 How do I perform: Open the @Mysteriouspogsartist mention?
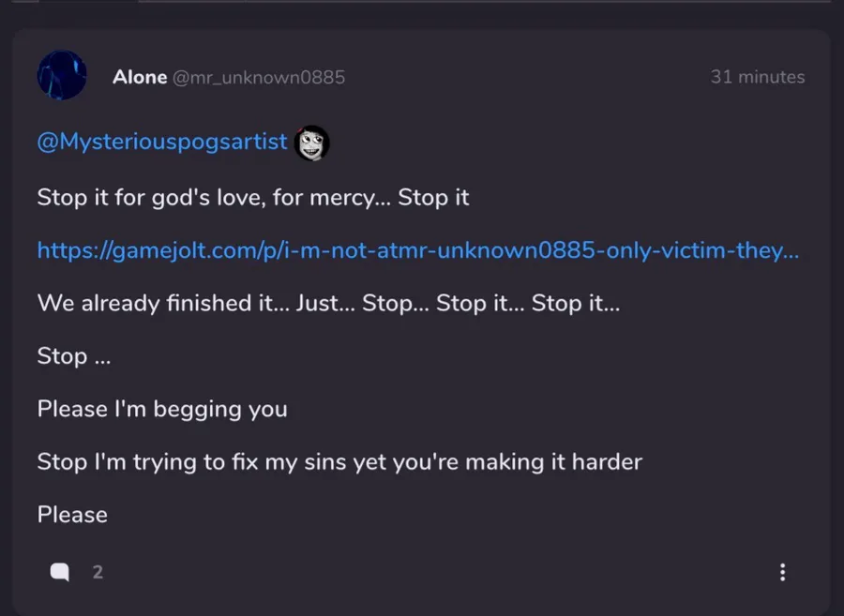[x=162, y=143]
